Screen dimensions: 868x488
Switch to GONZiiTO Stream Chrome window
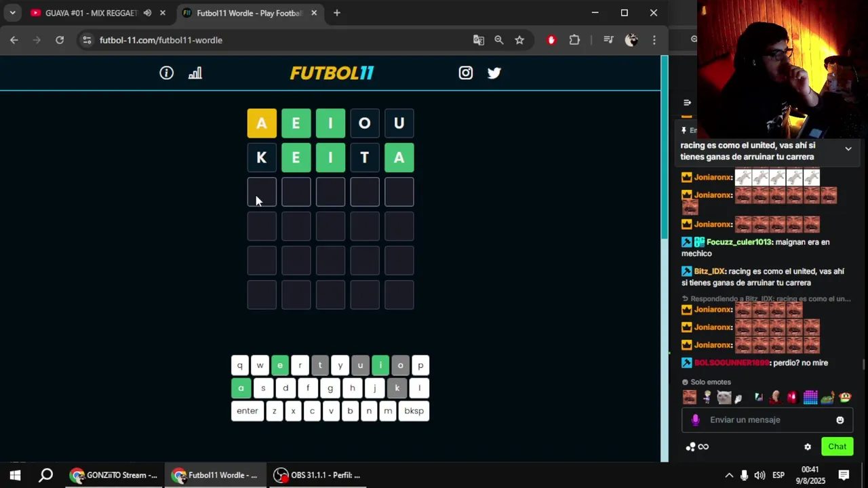(114, 475)
